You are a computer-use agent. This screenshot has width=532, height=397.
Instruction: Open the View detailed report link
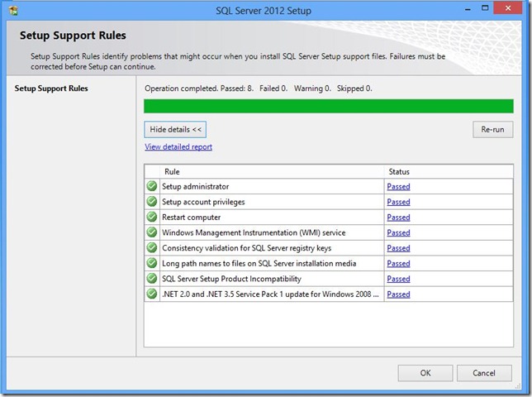(178, 146)
